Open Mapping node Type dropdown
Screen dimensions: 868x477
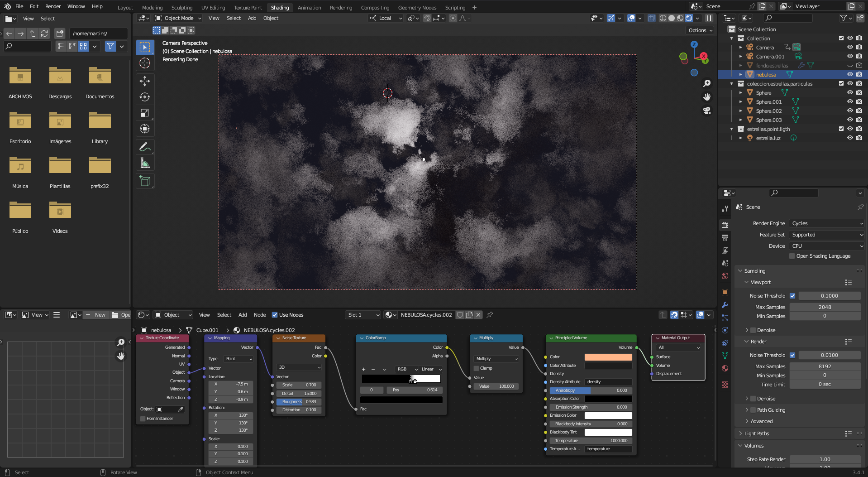point(239,359)
